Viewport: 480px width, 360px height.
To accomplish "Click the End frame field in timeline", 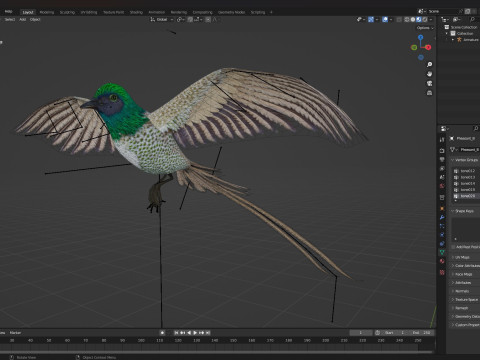I will (422, 333).
